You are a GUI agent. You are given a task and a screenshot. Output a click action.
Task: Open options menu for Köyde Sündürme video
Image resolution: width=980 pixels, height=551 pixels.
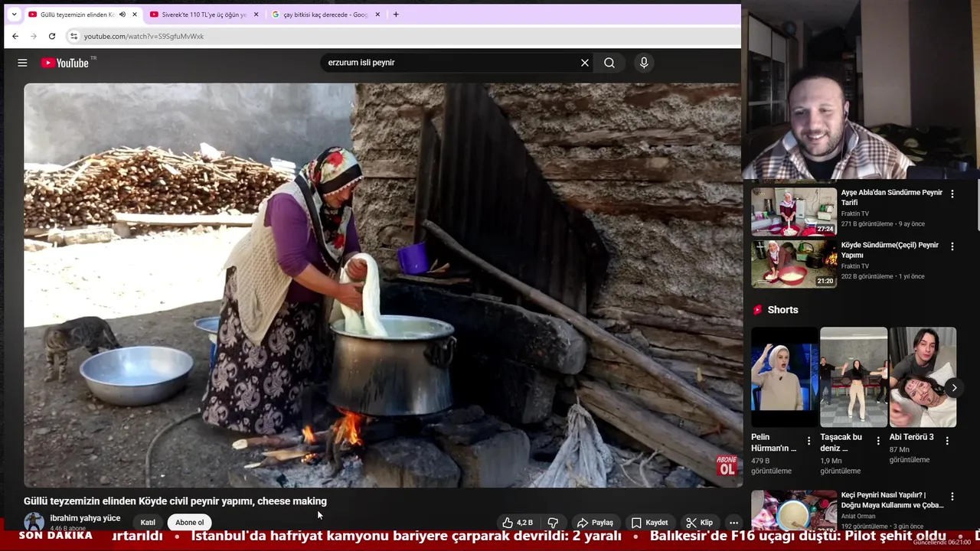click(x=952, y=246)
